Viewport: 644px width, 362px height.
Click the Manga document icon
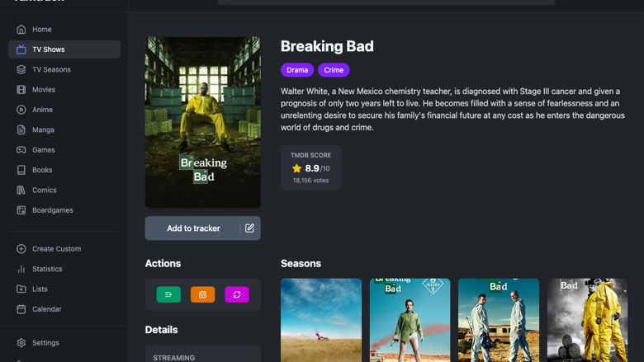click(x=21, y=130)
